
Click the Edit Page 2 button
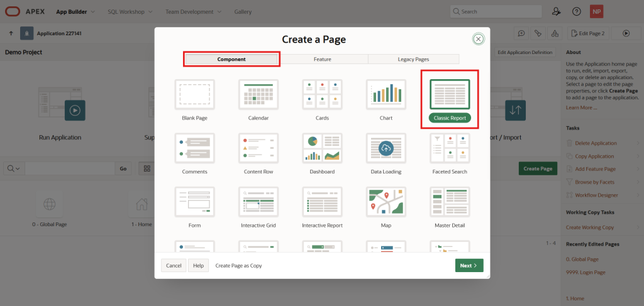click(x=589, y=33)
